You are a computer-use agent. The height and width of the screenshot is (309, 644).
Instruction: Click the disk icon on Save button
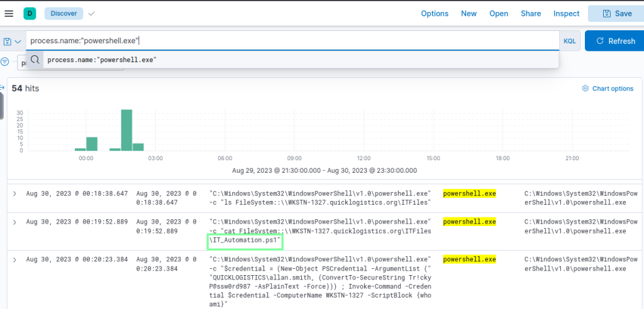pos(606,13)
